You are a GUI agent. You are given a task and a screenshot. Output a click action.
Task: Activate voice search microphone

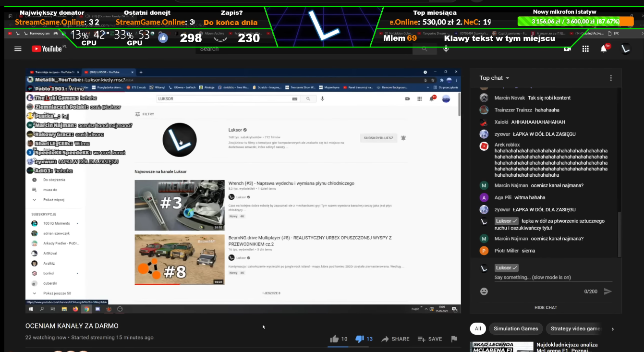click(446, 49)
